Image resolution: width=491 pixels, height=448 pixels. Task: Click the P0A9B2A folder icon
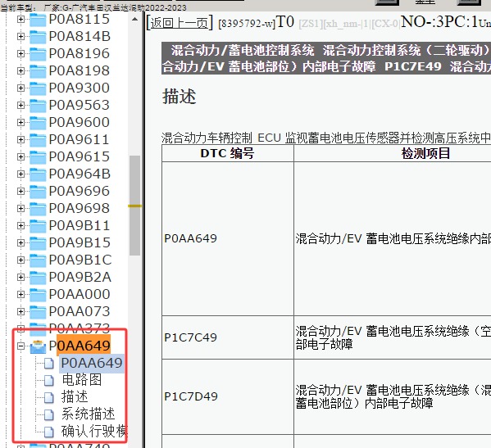point(38,278)
